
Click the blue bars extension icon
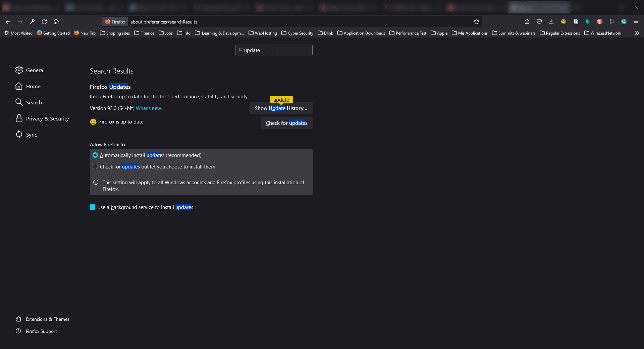coord(612,22)
